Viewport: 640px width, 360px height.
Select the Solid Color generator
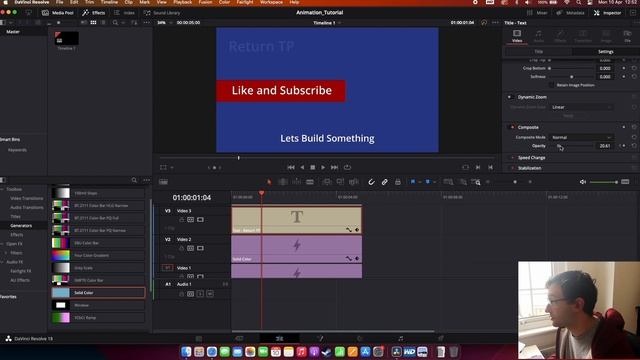(x=98, y=293)
